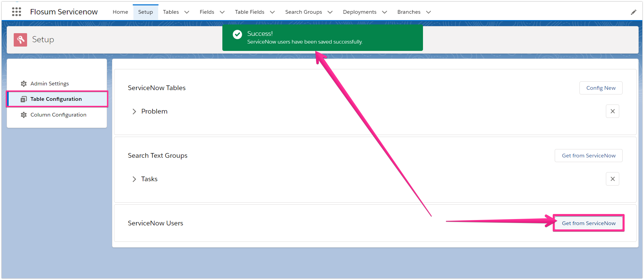The width and height of the screenshot is (644, 280).
Task: Open the Deployments dropdown arrow
Action: point(385,12)
